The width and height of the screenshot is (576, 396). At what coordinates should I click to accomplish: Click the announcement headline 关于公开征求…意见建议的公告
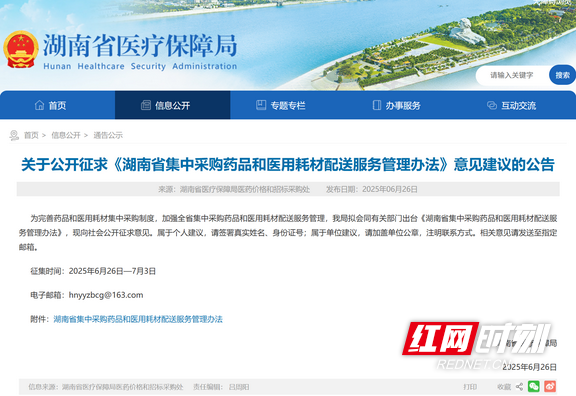click(288, 164)
